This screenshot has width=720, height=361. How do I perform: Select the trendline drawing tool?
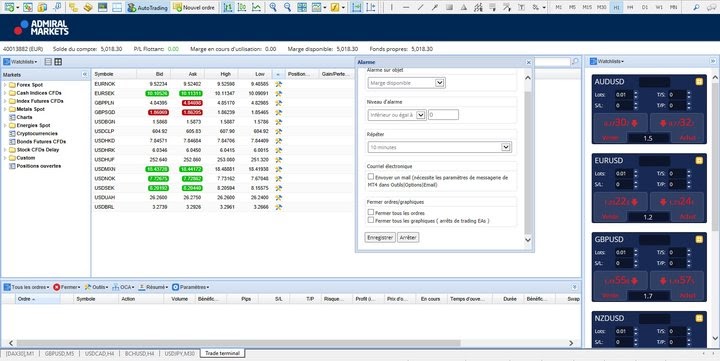420,7
